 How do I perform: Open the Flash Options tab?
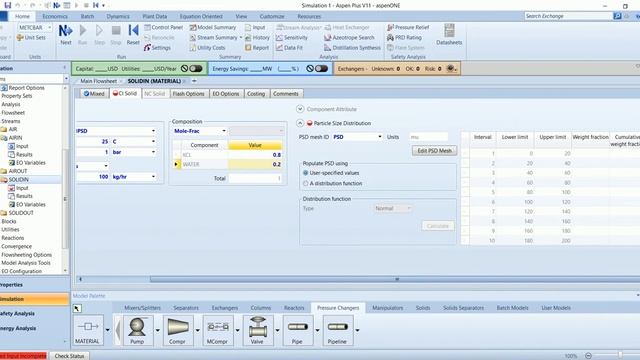point(188,94)
